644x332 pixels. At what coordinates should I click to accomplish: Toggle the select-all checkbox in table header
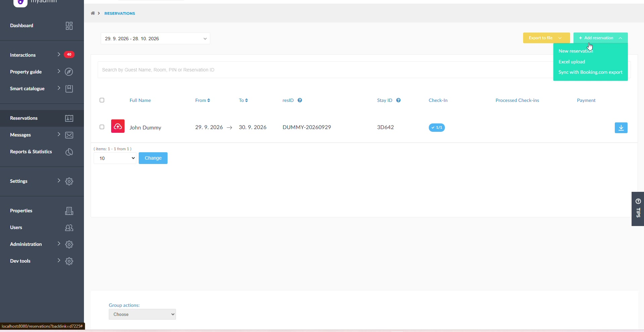tap(102, 100)
